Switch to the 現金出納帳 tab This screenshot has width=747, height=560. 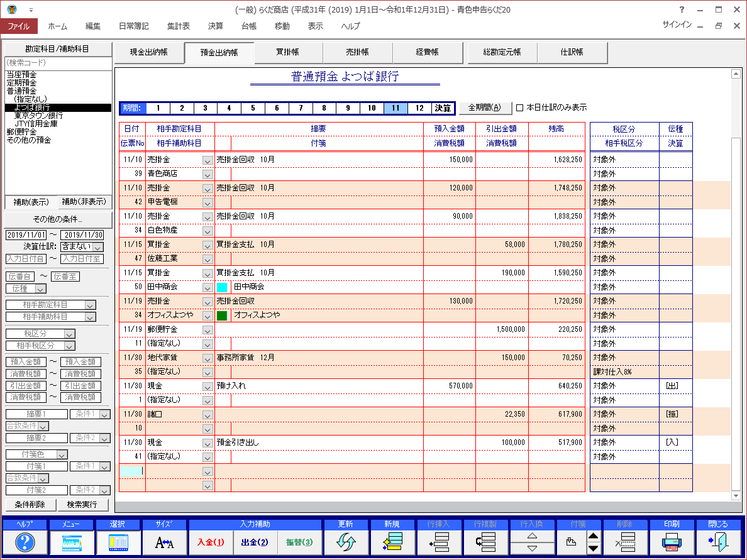(149, 52)
